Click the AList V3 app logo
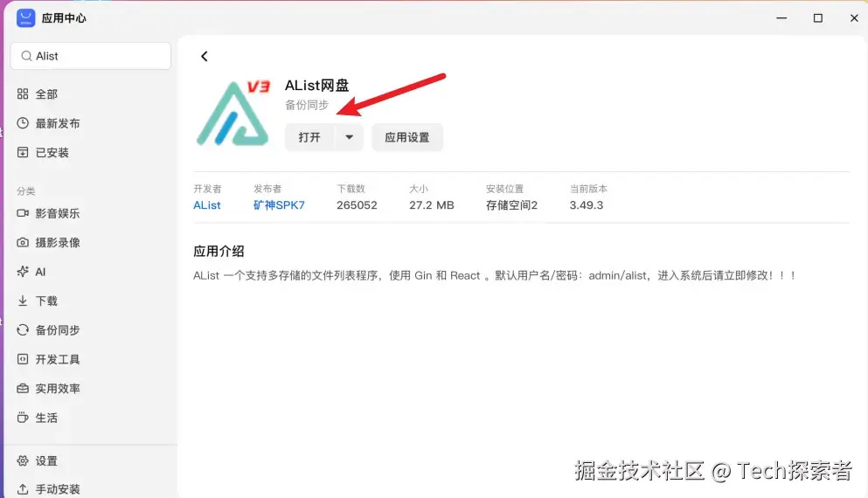This screenshot has width=868, height=498. coord(233,114)
